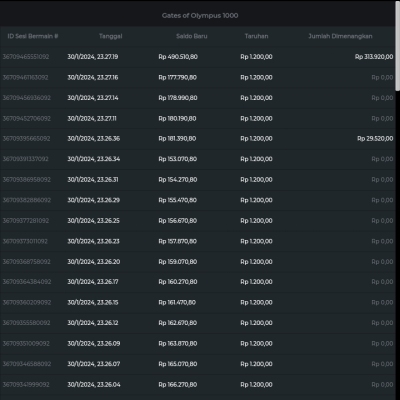Click the 'Rp 0,00' winnings in the 23.26.04 row
The image size is (400, 400).
pos(382,384)
